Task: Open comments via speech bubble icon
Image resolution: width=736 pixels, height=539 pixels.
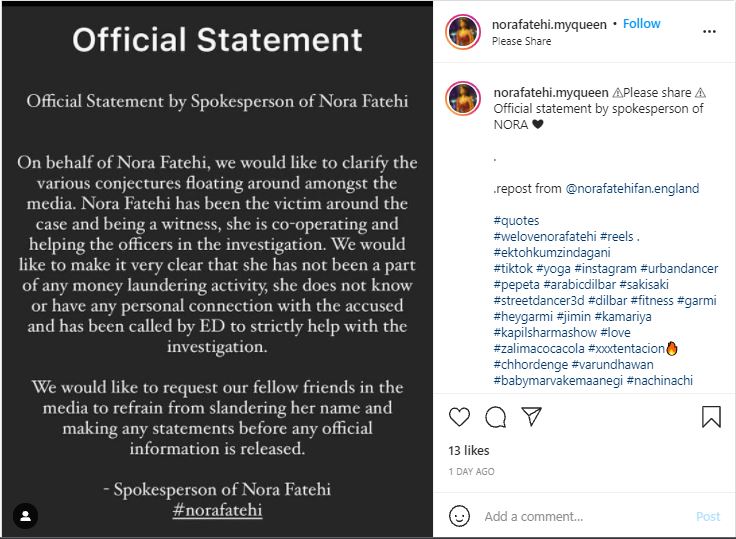Action: pos(496,417)
